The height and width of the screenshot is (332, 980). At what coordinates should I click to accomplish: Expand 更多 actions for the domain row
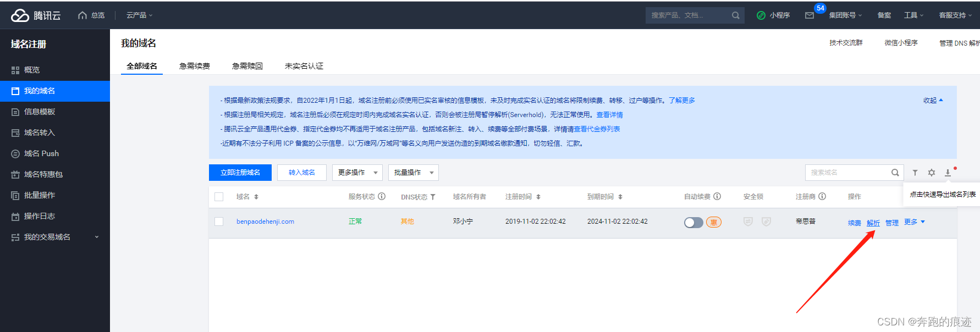coord(915,222)
